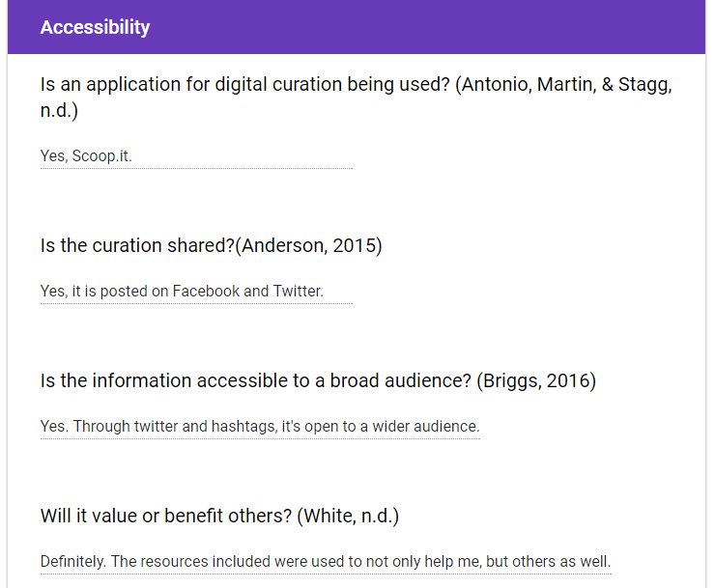This screenshot has width=715, height=588.
Task: Click the "(Anderson, 2015)" citation text
Action: (x=309, y=245)
